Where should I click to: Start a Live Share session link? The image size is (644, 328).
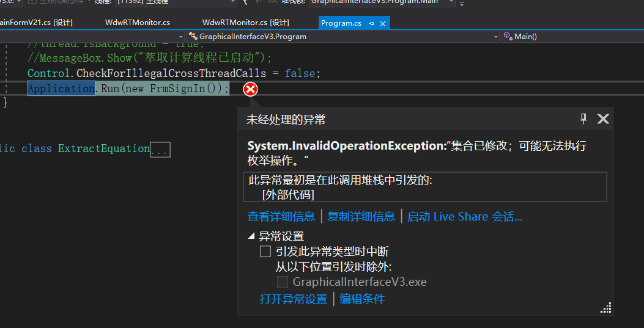coord(465,216)
